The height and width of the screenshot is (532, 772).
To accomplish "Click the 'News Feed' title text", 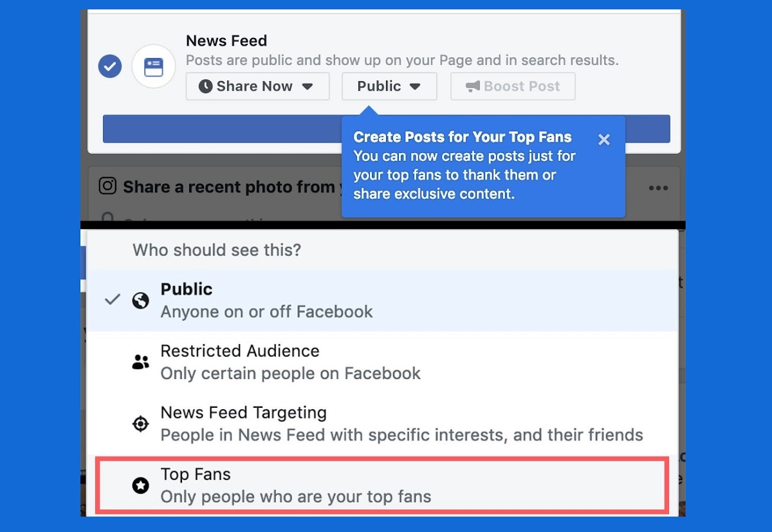I will pyautogui.click(x=226, y=41).
